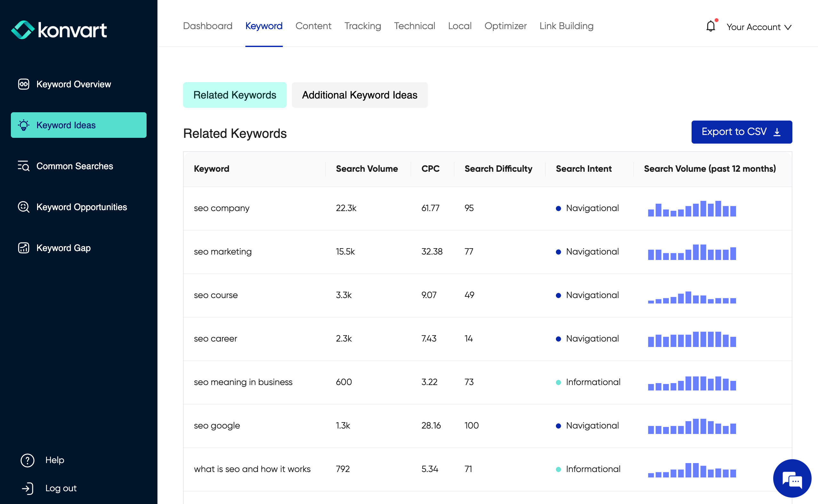Open Keyword Opportunities via its icon
Screen dimensions: 818x504
pos(24,207)
